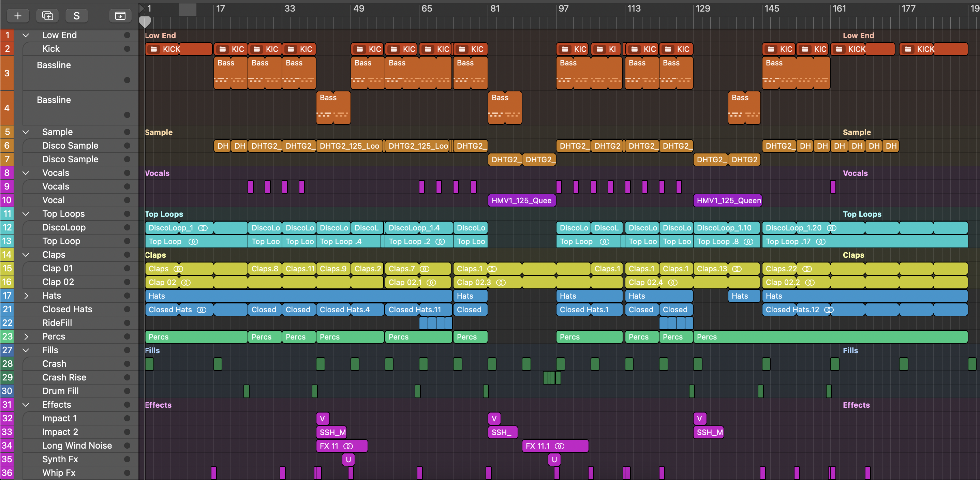Select the HMV1_125_Queen vocal region
This screenshot has width=980, height=480.
click(727, 200)
